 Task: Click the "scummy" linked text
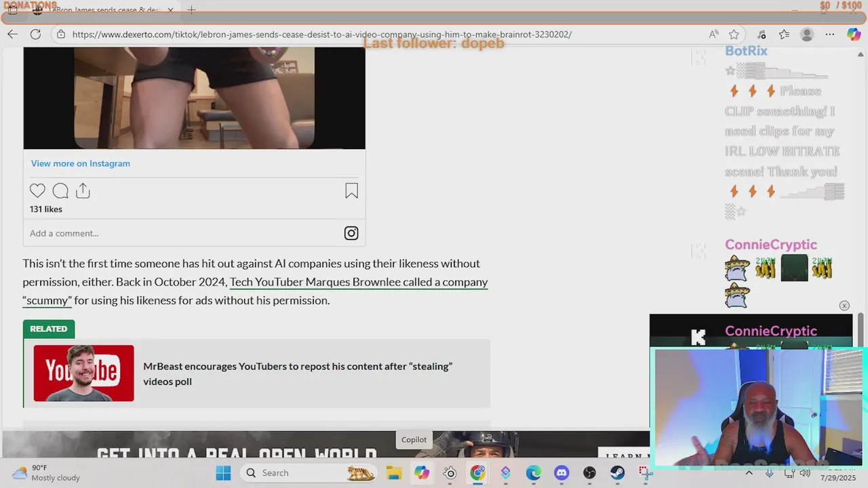[x=47, y=300]
